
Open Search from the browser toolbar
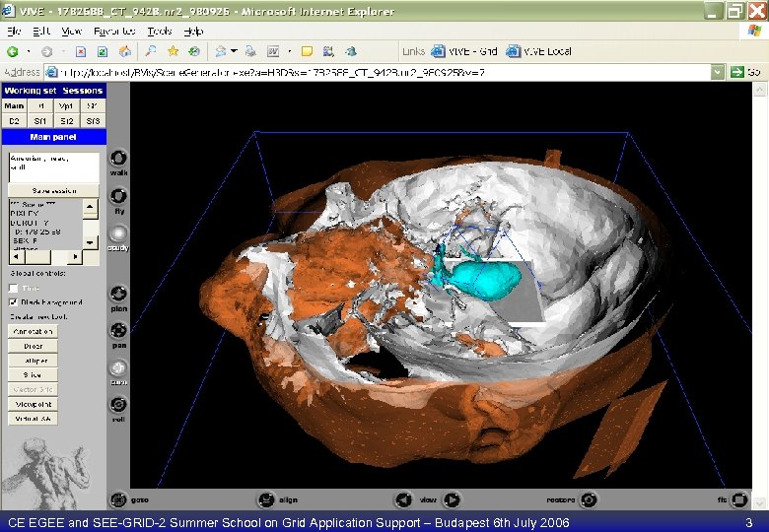tap(151, 51)
